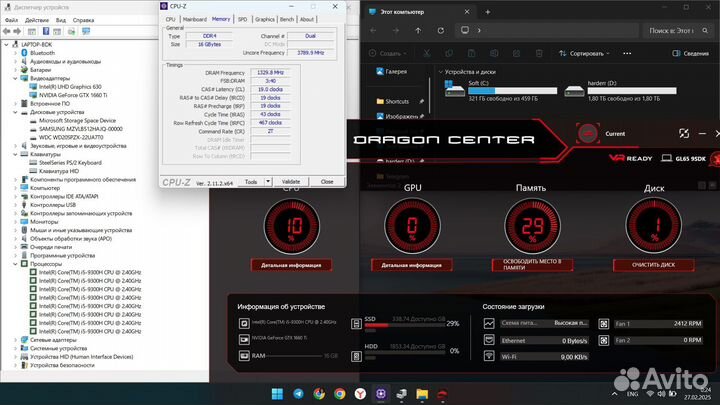
Task: Click CPU-Z Close button
Action: pyautogui.click(x=327, y=182)
